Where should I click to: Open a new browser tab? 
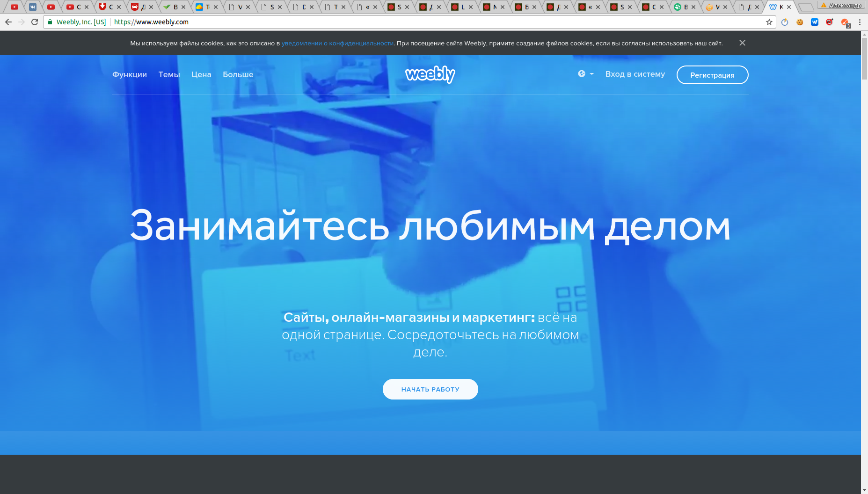[x=805, y=7]
